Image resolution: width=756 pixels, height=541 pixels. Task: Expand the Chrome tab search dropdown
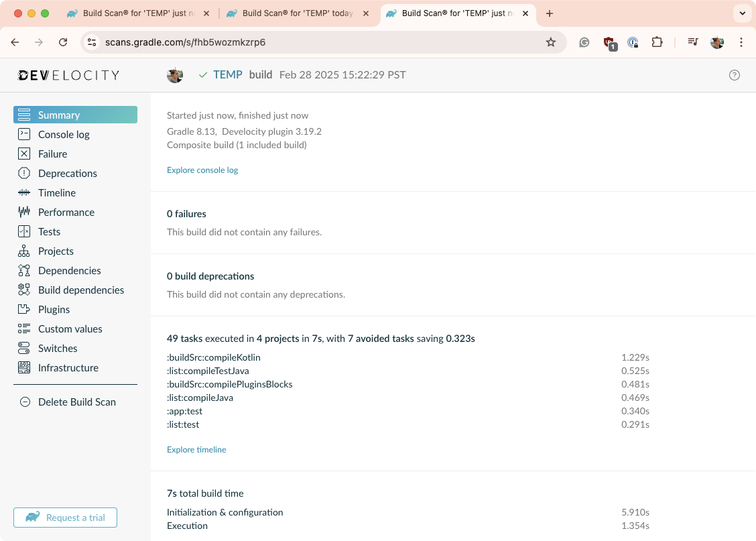pos(742,13)
